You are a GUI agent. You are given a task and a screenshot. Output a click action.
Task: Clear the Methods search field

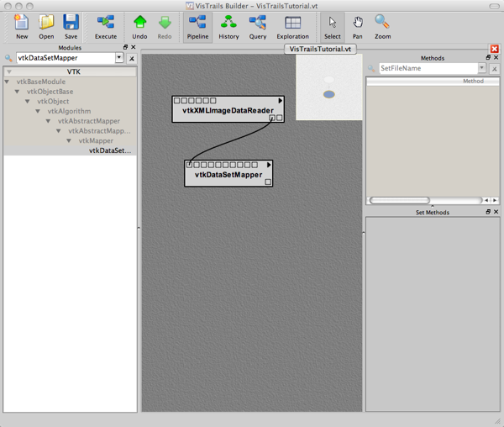coord(495,69)
